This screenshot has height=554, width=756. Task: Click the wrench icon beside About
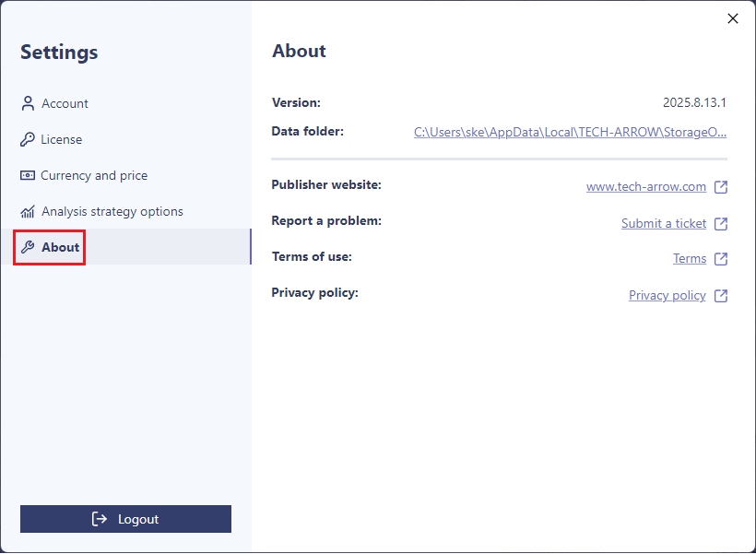pyautogui.click(x=28, y=247)
